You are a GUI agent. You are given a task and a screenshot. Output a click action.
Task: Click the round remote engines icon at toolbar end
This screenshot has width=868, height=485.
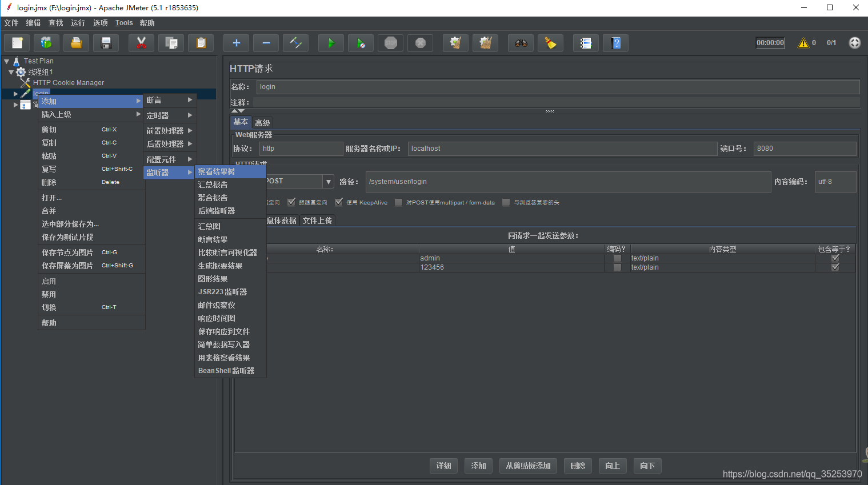[x=855, y=43]
